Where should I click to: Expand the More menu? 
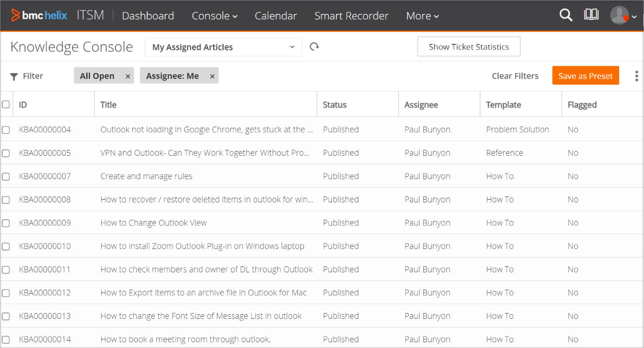coord(422,16)
